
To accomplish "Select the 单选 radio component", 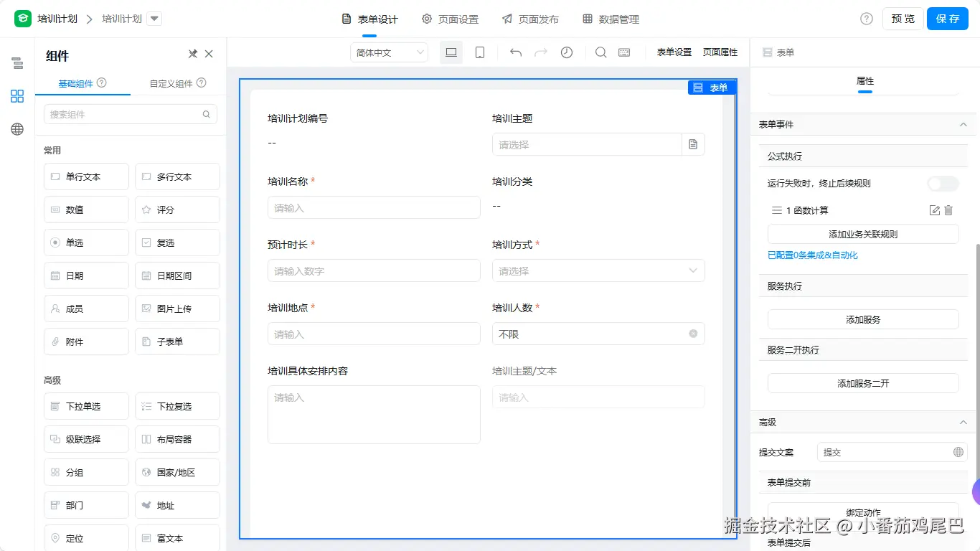I will pos(86,242).
